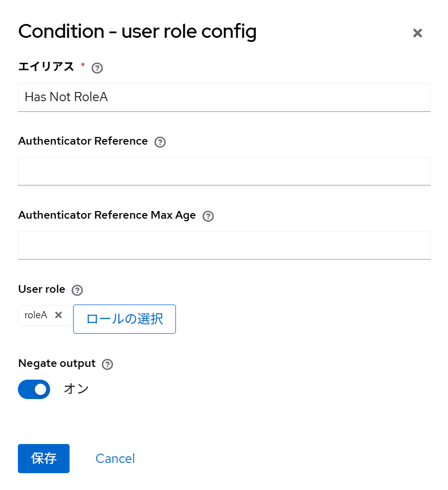Screen dimensions: 448x490
Task: Disable the Negate output switch
Action: click(34, 389)
